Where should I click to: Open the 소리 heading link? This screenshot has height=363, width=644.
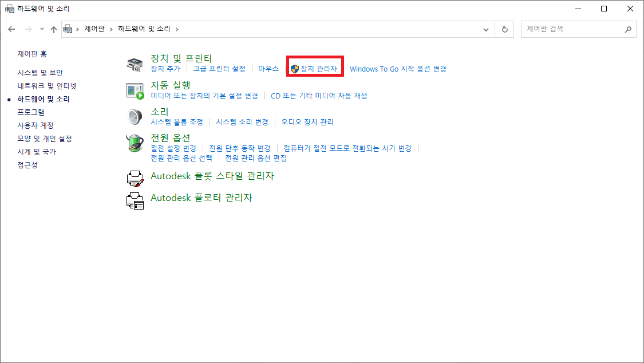coord(159,111)
